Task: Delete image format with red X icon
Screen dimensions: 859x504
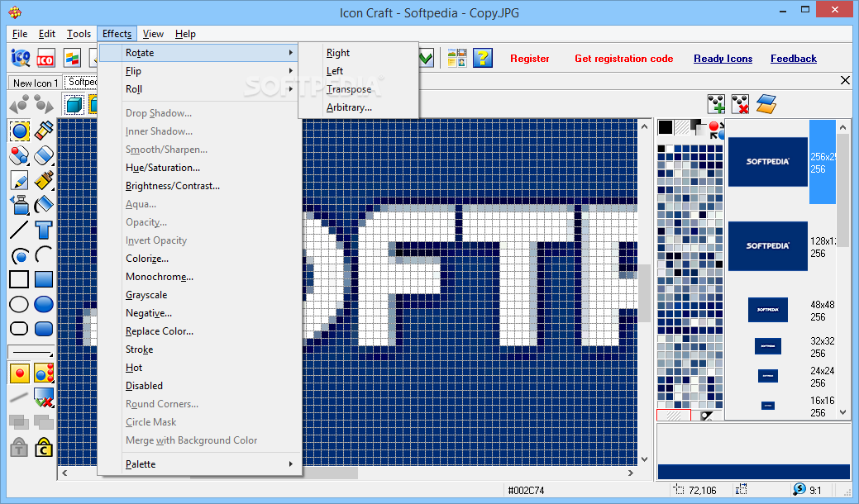Action: [x=740, y=104]
